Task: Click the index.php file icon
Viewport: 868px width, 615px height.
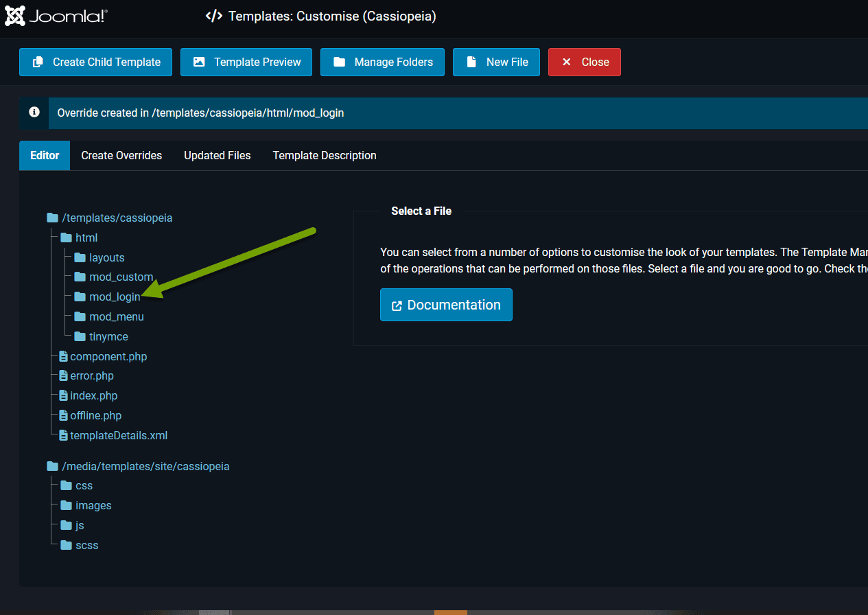Action: (64, 396)
